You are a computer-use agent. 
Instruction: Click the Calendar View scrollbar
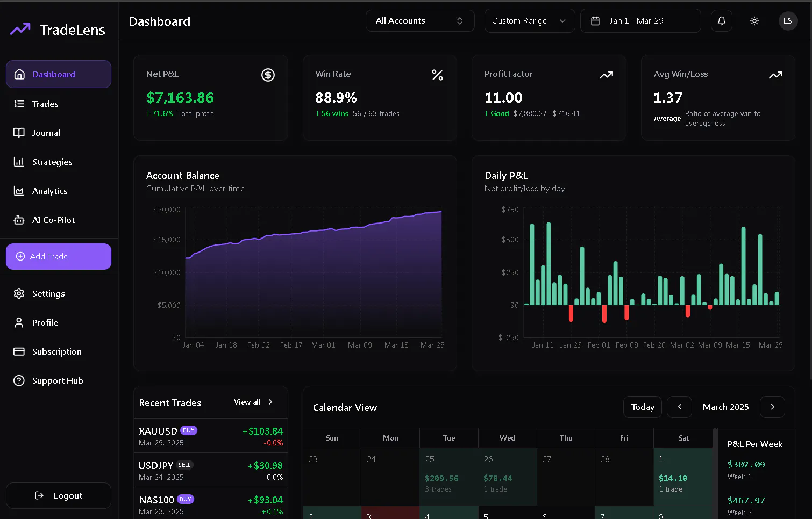coord(715,473)
